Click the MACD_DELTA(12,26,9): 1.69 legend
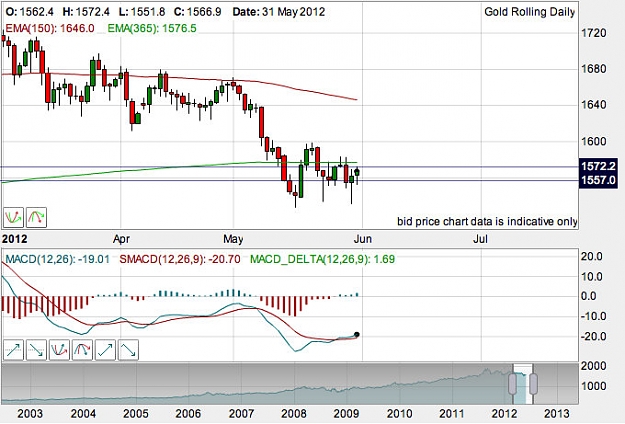Screen dimensions: 625x424 322,259
